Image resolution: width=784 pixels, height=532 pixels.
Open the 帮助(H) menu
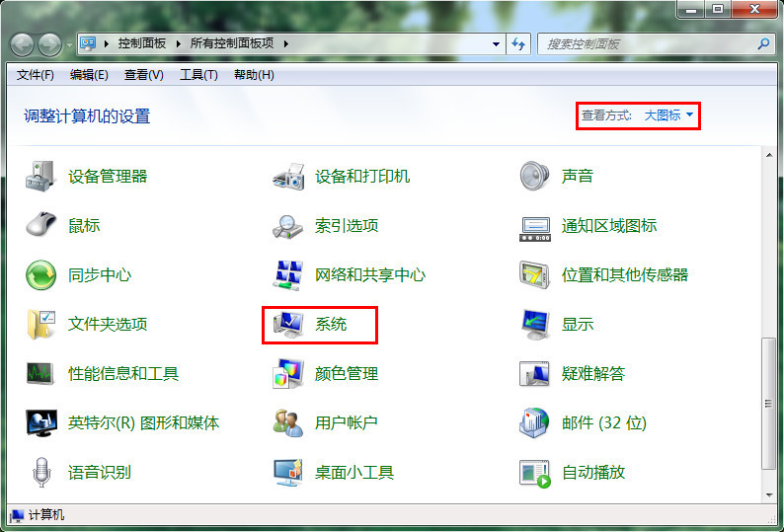coord(254,75)
